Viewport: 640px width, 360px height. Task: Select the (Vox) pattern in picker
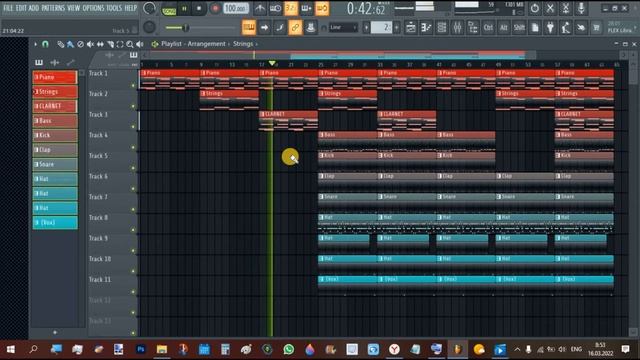pyautogui.click(x=55, y=222)
